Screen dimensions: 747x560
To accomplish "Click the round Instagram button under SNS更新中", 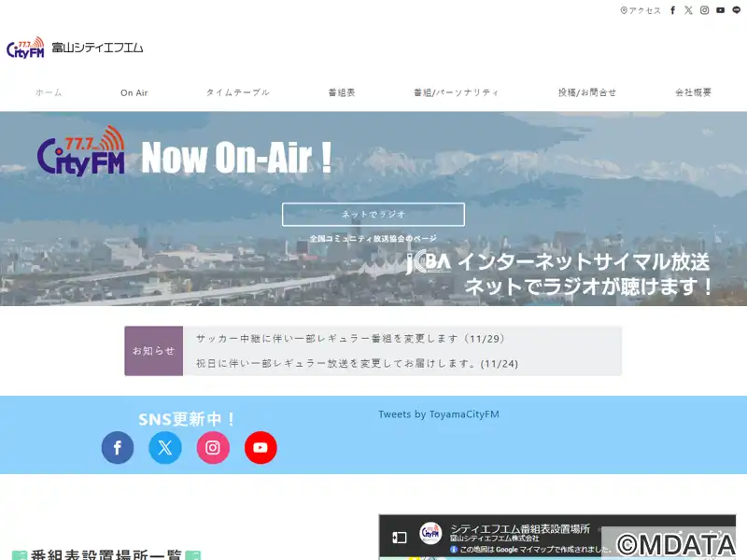I will tap(213, 448).
